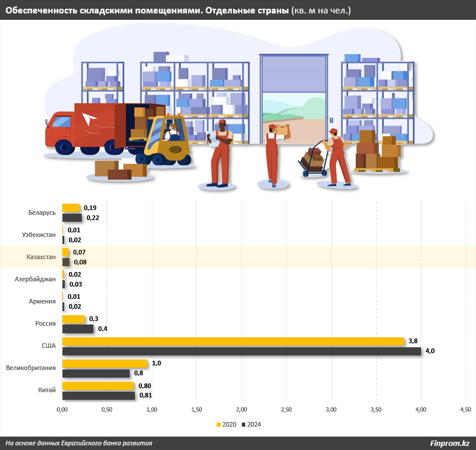Screen dimensions: 476x450
Task: Select the highlighted Казахстан row label
Action: [x=41, y=257]
